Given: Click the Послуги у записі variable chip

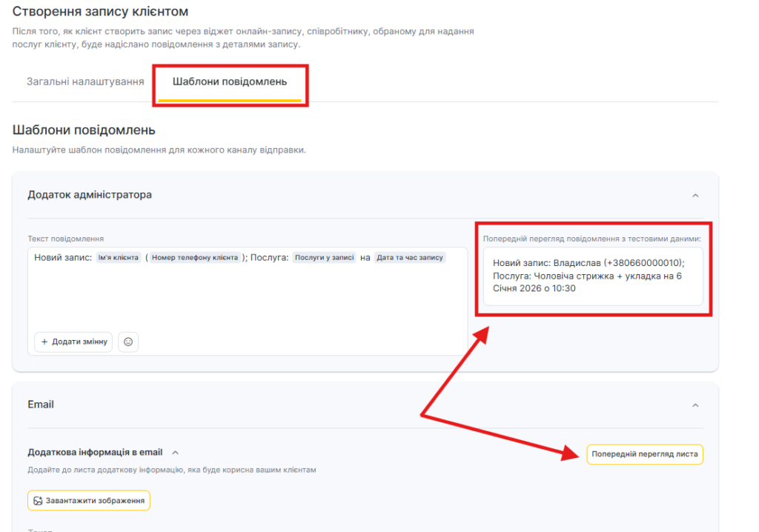Looking at the screenshot, I should pyautogui.click(x=324, y=258).
